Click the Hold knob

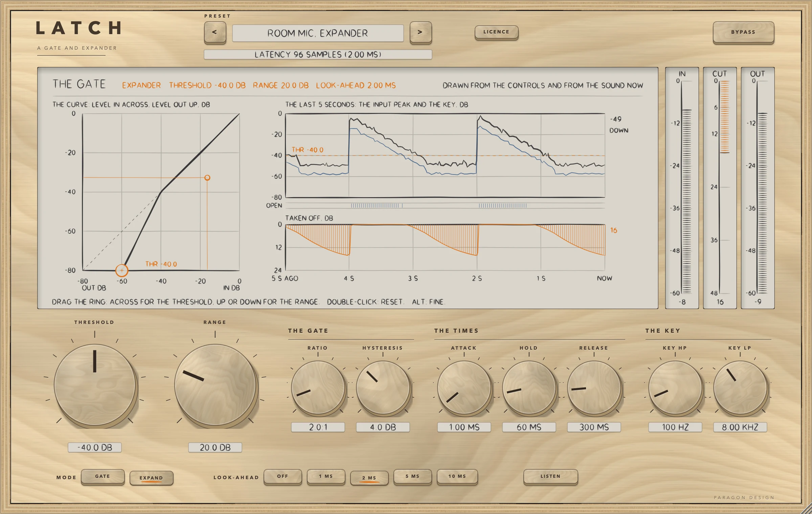coord(529,388)
